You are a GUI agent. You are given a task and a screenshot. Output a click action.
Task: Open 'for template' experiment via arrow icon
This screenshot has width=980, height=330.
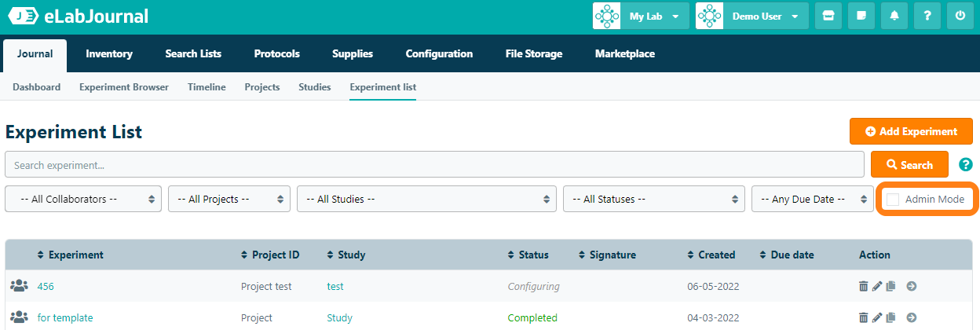point(911,318)
